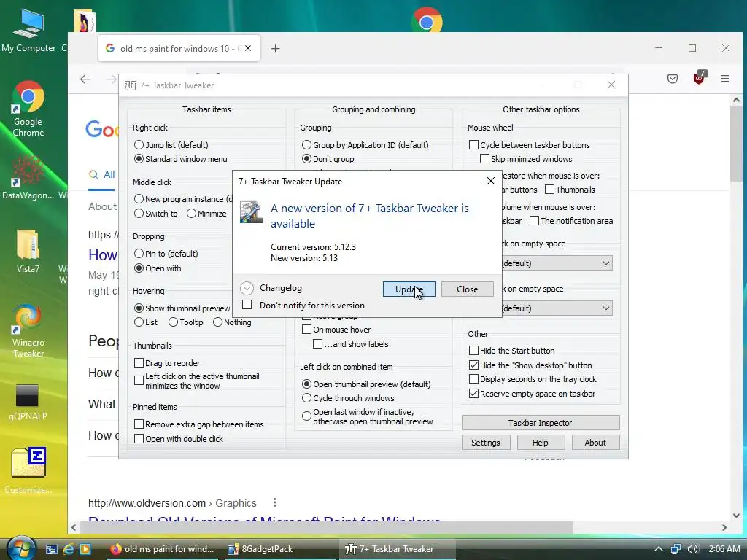Screen dimensions: 747x560
Task: Uncheck Reserve empty space on taskbar
Action: 473,394
